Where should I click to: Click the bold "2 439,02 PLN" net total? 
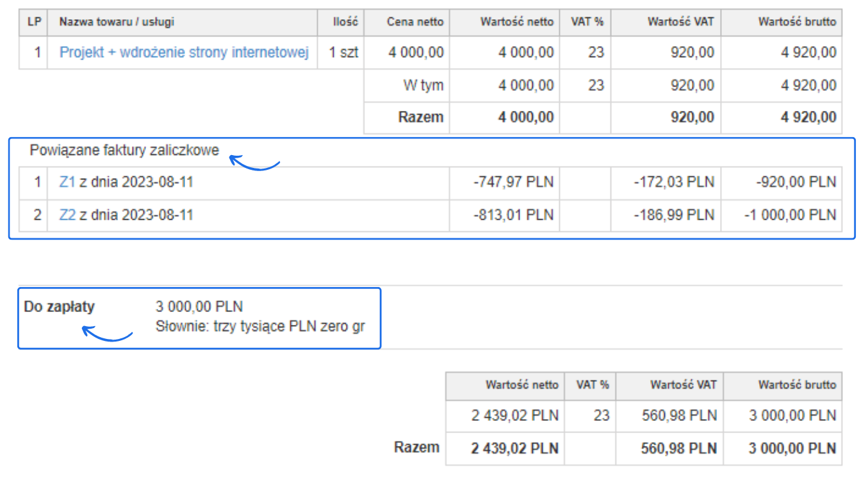515,447
